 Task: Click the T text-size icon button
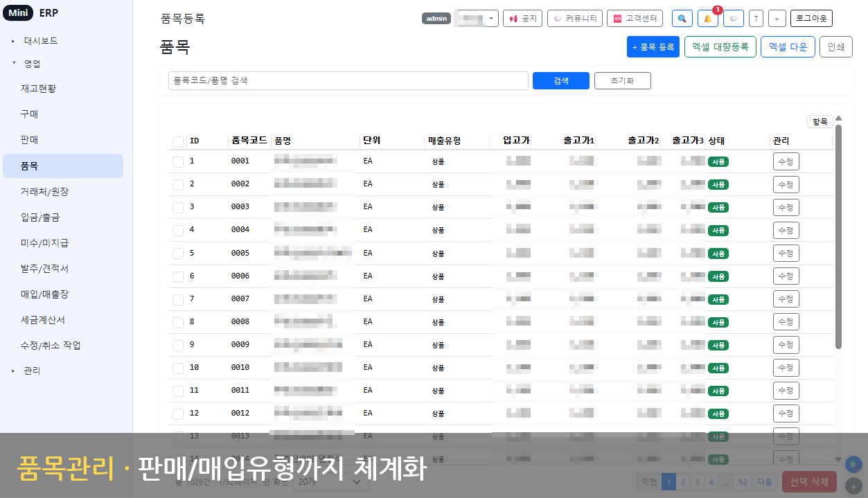756,19
